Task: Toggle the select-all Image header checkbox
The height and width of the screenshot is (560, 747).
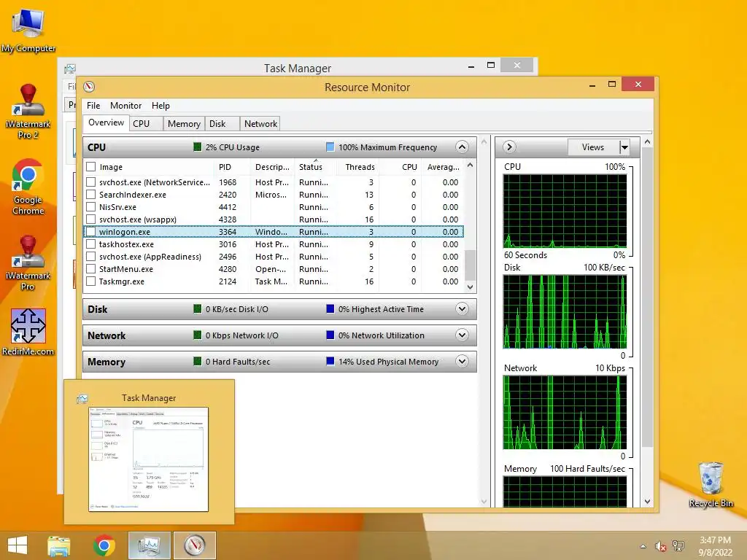Action: [90, 167]
